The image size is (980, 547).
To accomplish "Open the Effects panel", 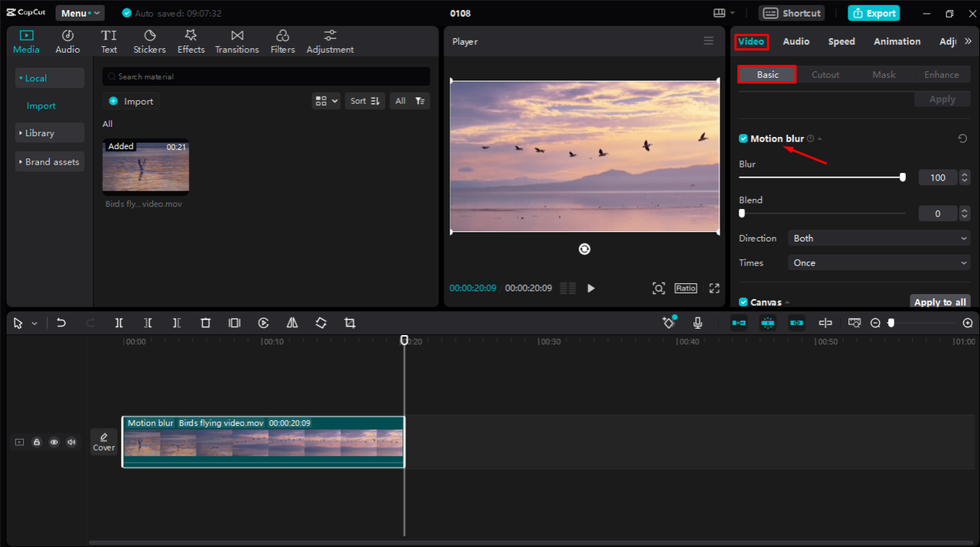I will 191,42.
